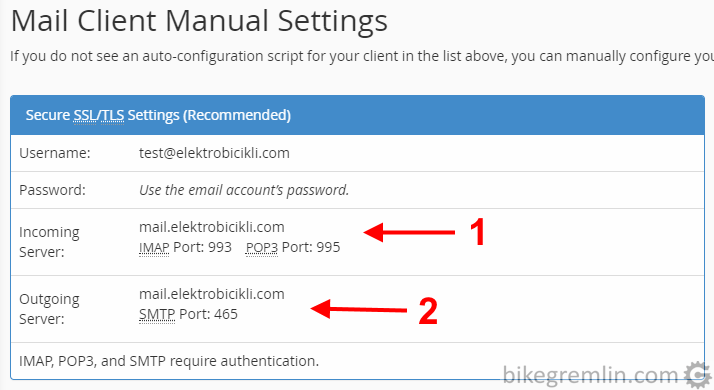Click the underlined POP3 abbreviation
This screenshot has width=714, height=390.
click(261, 247)
